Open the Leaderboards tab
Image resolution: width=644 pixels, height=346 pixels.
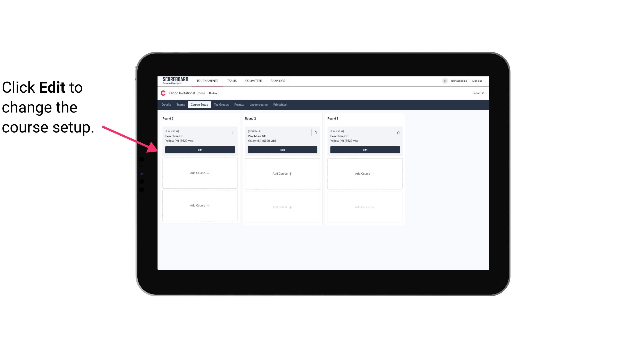tap(259, 104)
